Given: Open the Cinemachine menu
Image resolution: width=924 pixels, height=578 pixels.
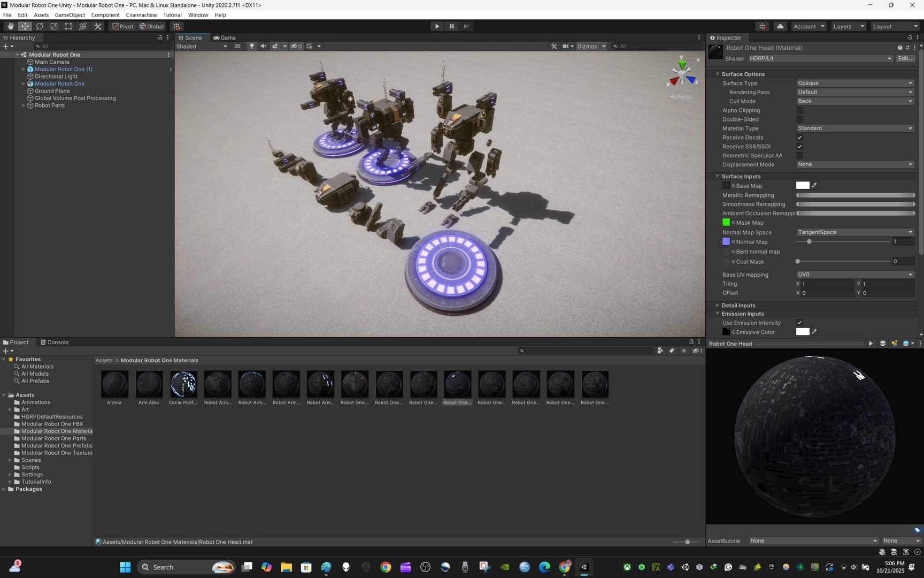Looking at the screenshot, I should pos(141,15).
